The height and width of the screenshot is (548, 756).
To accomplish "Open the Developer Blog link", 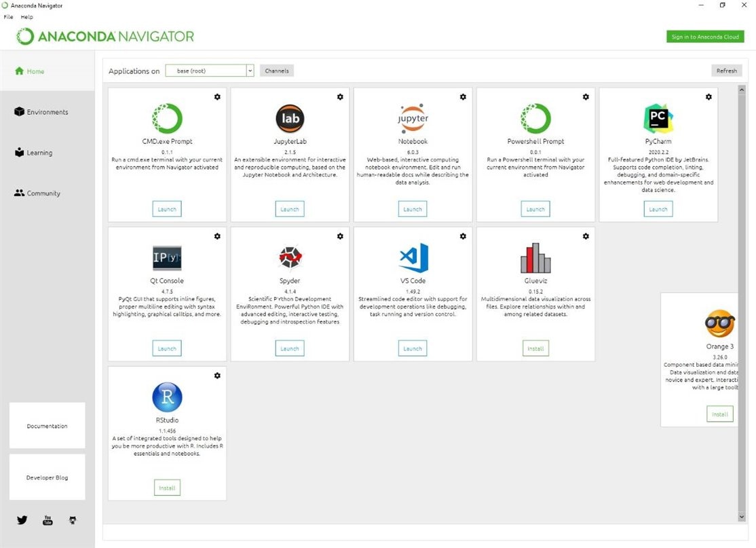I will (x=48, y=477).
